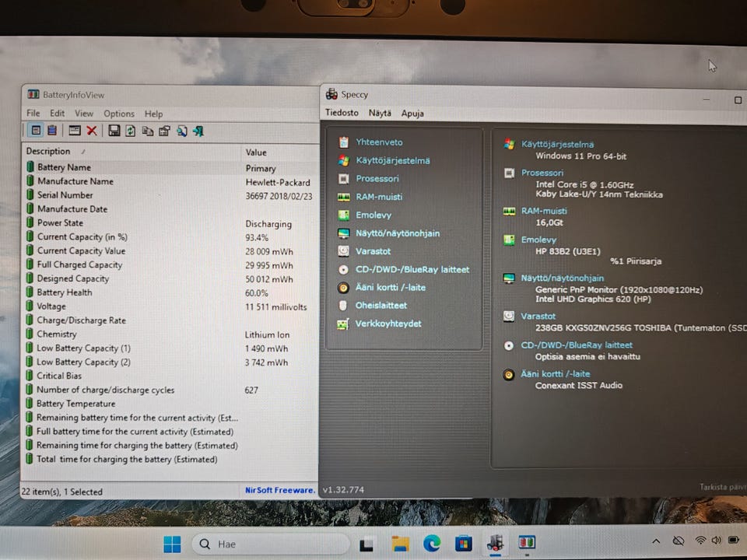Image resolution: width=747 pixels, height=560 pixels.
Task: Select the Chemistry row
Action: point(171,334)
